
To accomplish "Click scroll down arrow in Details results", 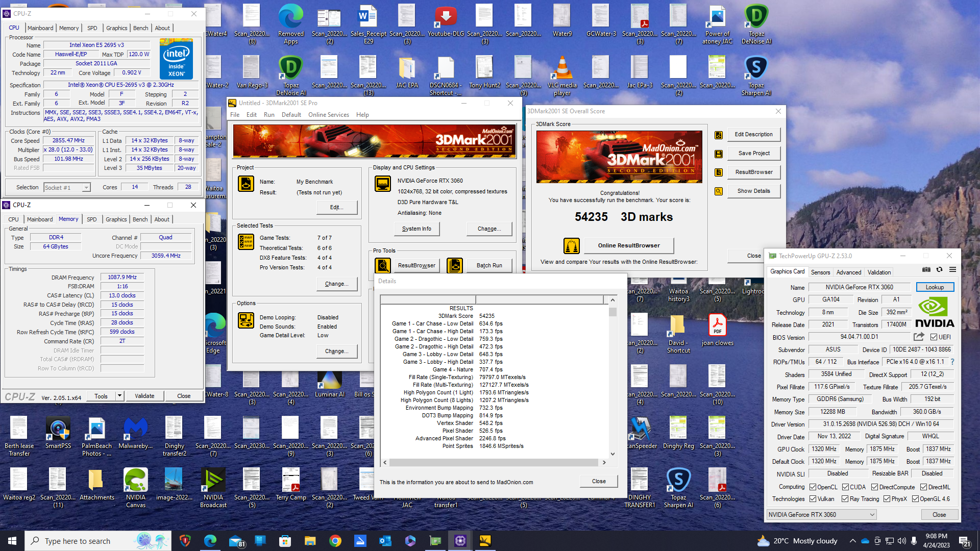I will coord(612,454).
